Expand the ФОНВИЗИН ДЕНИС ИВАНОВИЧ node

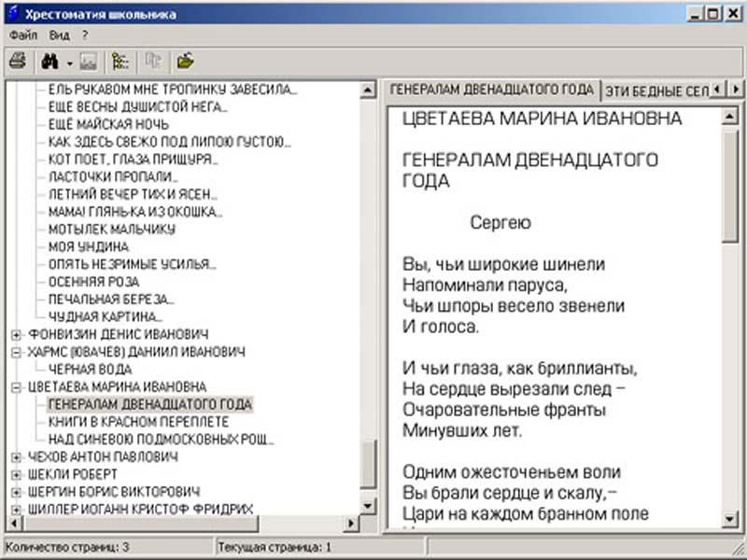pos(16,334)
